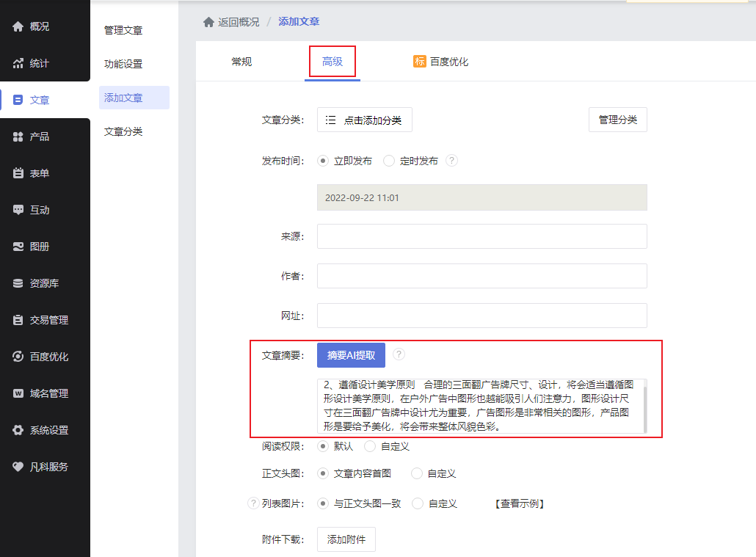Click help icon beside 摘要AI提取
This screenshot has height=557, width=756.
click(399, 354)
